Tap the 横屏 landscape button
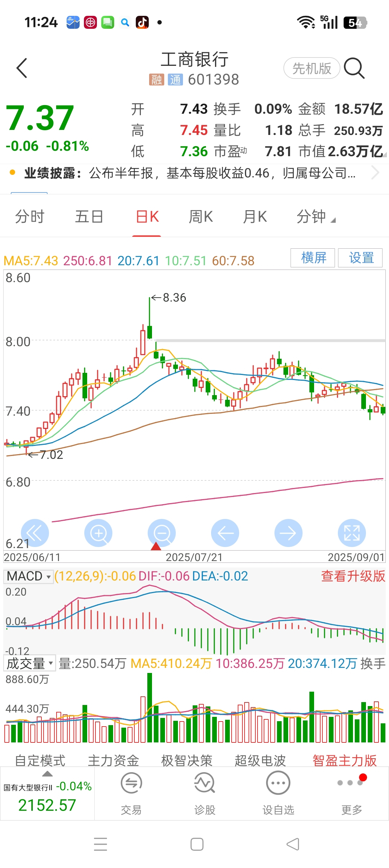Viewport: 389px width, 868px height. [x=313, y=258]
